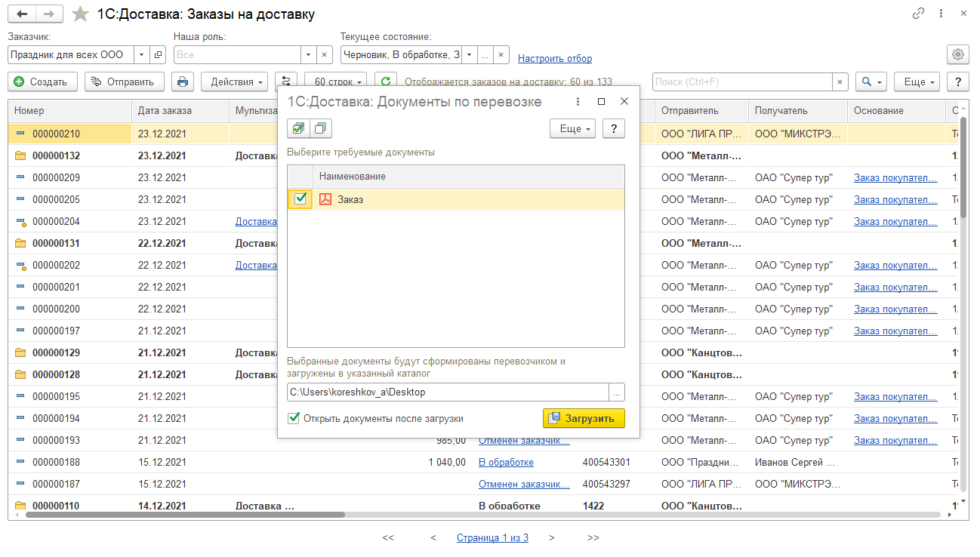
Task: Click the hierarchy view mode icon
Action: [286, 82]
